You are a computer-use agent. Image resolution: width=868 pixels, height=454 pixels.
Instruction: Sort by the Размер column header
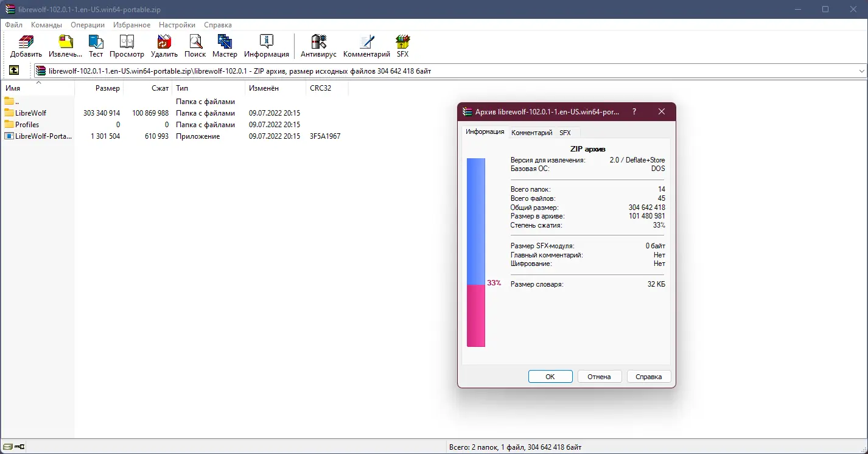tap(99, 88)
